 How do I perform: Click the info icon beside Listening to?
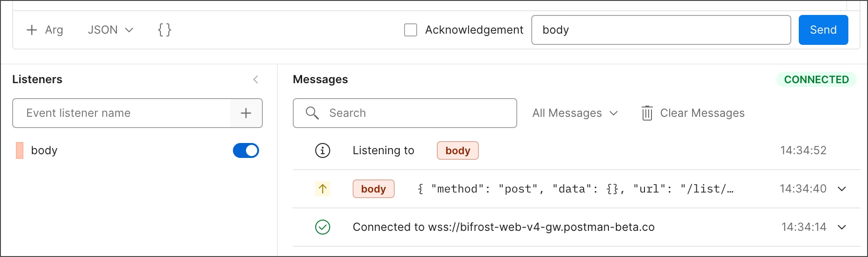pos(323,150)
